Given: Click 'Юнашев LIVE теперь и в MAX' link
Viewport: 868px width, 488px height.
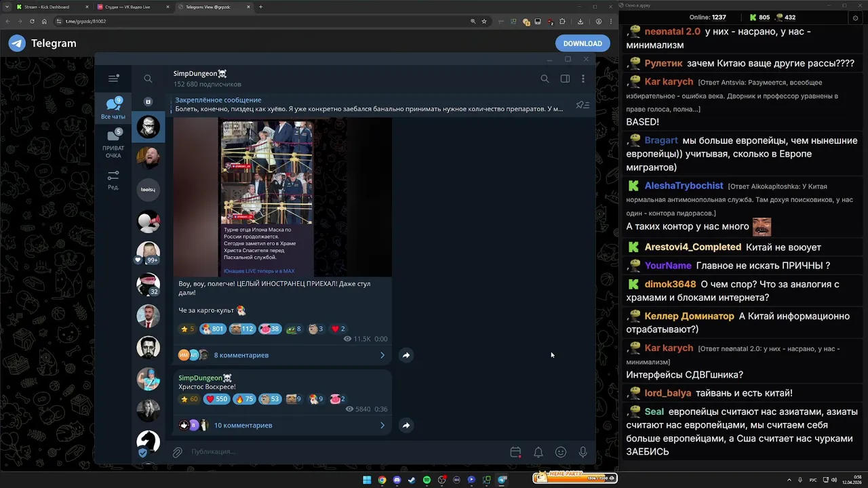Looking at the screenshot, I should point(259,271).
